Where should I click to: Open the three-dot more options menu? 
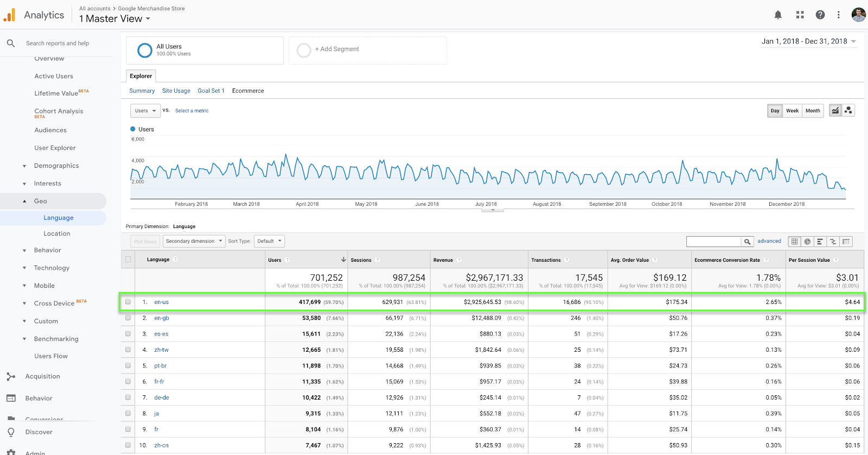click(x=839, y=15)
